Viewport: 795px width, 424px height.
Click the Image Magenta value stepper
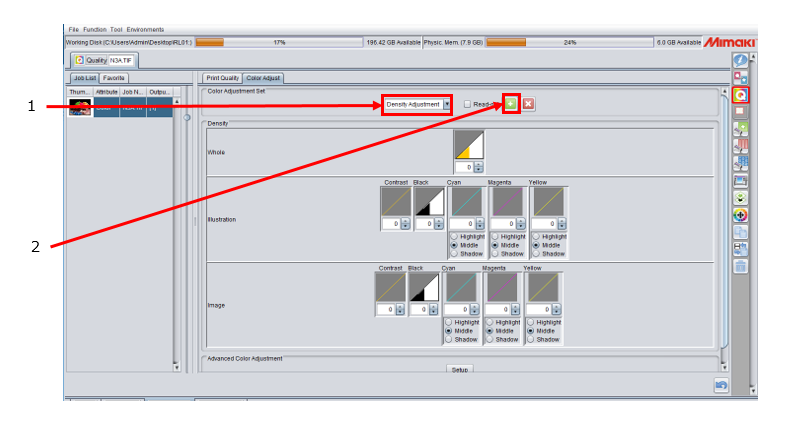coord(515,309)
